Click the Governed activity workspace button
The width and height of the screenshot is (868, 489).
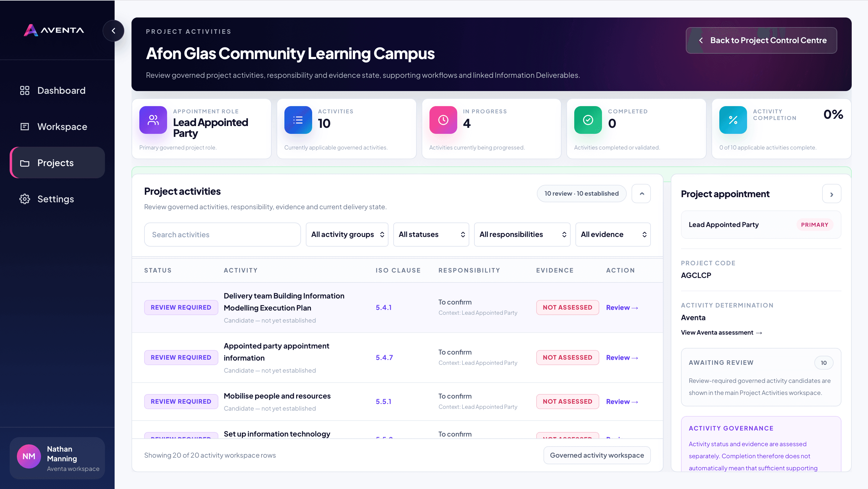tap(597, 455)
